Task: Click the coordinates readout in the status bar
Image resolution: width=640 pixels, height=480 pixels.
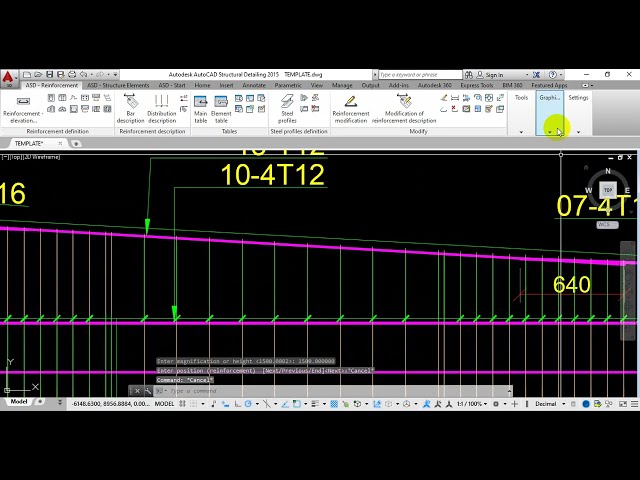Action: click(x=111, y=404)
